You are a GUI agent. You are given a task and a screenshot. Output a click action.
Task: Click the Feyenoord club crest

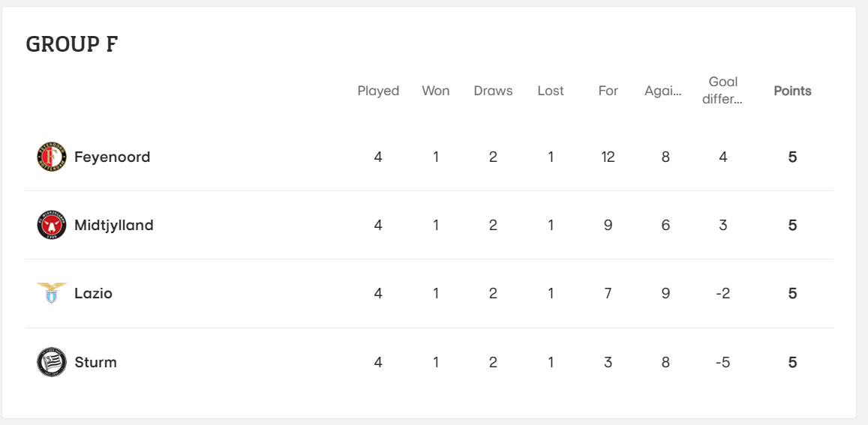tap(52, 157)
